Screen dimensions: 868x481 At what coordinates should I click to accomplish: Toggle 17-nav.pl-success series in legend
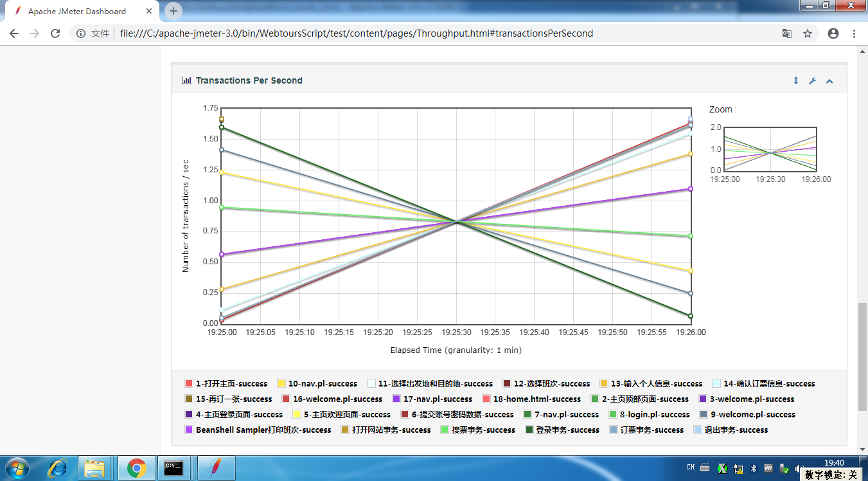click(432, 399)
